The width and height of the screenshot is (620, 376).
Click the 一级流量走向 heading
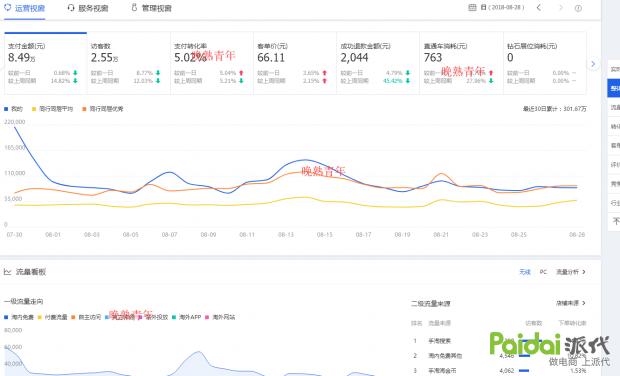click(24, 302)
